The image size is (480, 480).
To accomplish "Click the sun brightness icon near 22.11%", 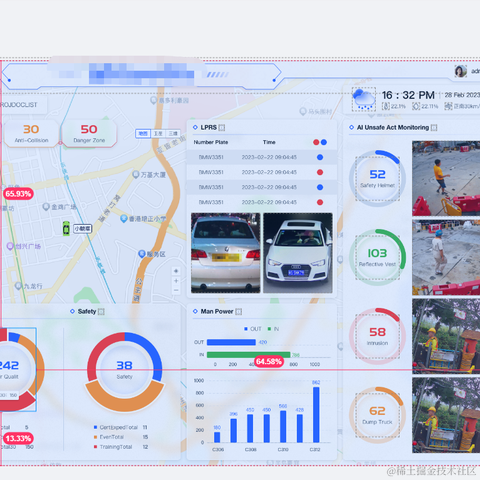I will 416,106.
